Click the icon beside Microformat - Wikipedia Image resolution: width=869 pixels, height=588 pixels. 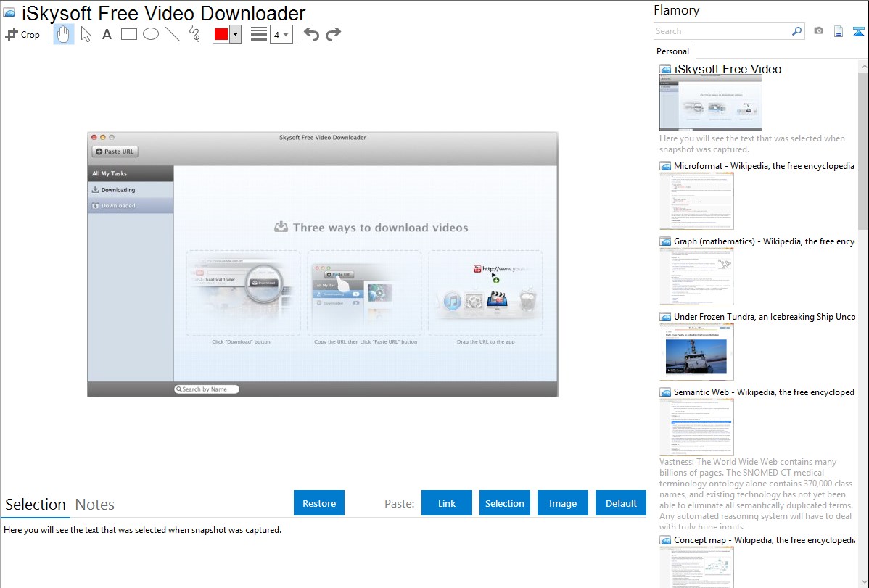(665, 166)
